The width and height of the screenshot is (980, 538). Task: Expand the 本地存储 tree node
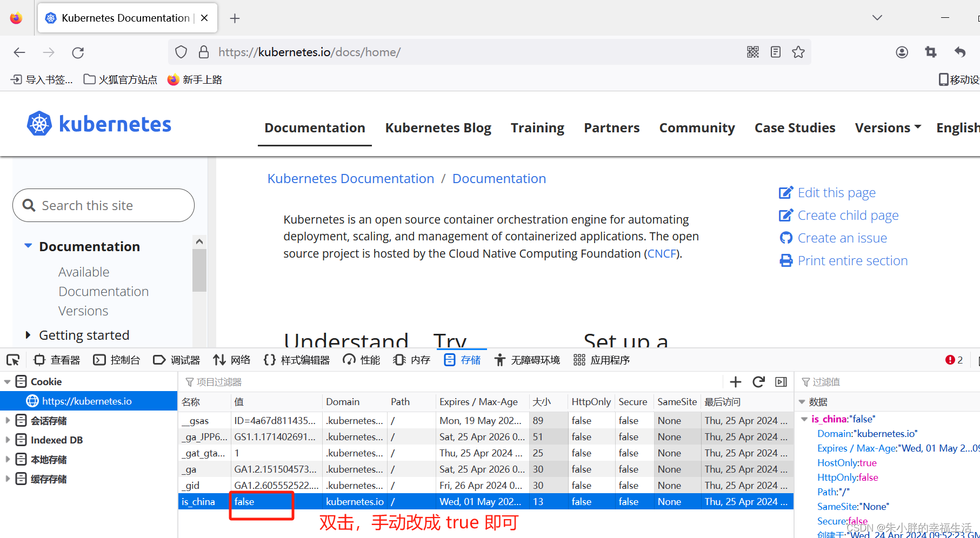8,459
